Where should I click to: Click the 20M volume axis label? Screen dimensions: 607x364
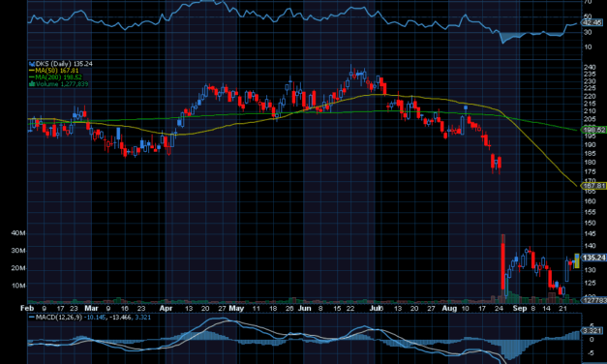point(18,268)
